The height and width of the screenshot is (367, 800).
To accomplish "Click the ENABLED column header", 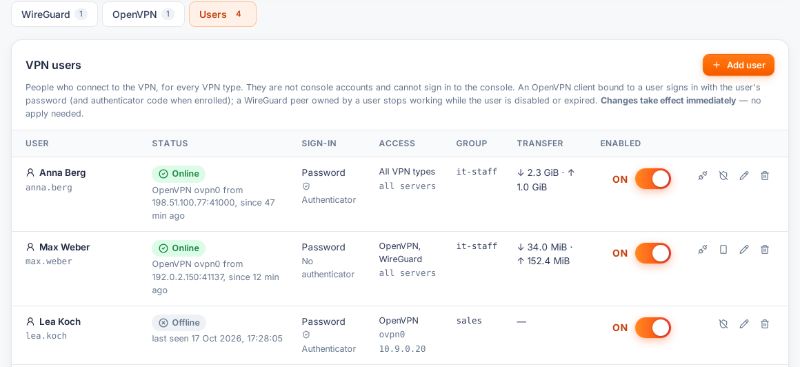I will 620,143.
